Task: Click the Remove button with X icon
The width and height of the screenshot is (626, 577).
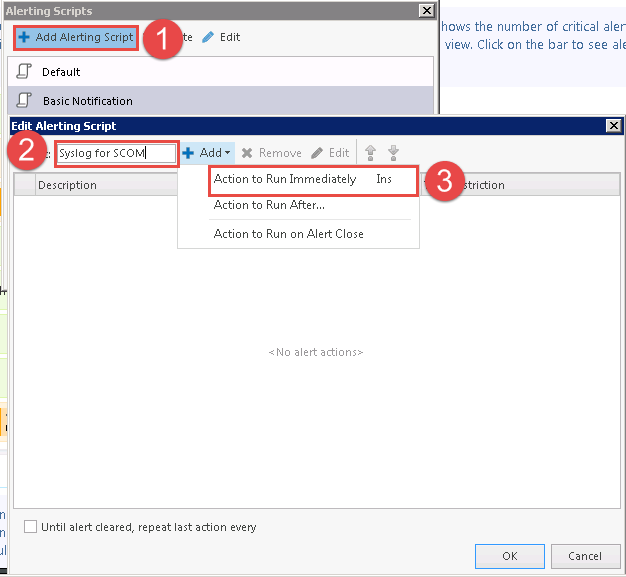Action: point(271,153)
